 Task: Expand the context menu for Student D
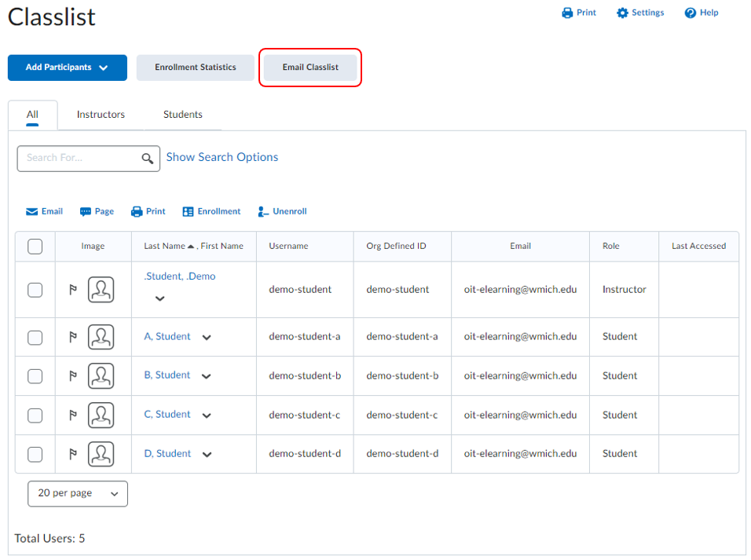coord(207,454)
